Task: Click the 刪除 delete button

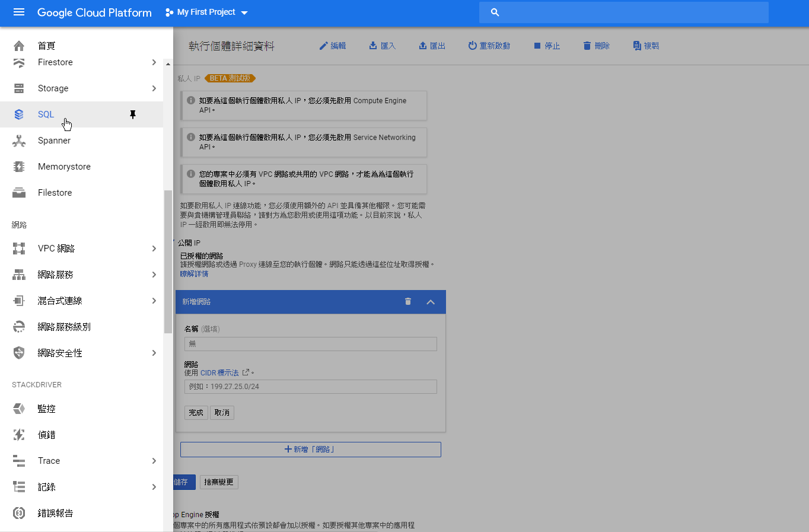Action: coord(596,46)
